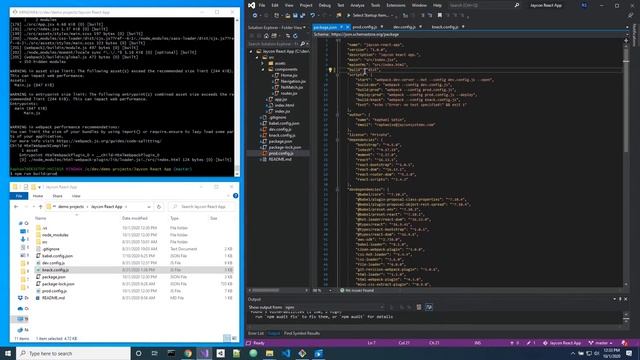Click the Navigate Backward icon in toolbar
Viewport: 640px width, 360px height.
click(x=255, y=16)
